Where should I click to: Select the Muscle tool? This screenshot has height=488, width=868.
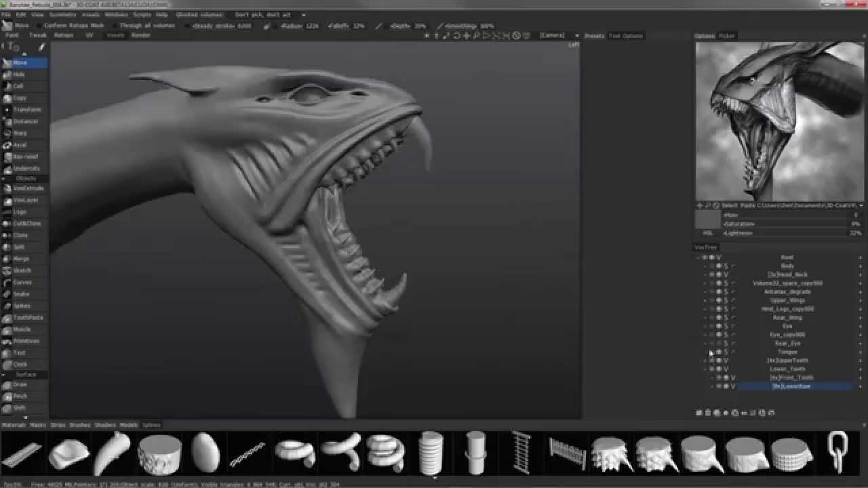24,329
